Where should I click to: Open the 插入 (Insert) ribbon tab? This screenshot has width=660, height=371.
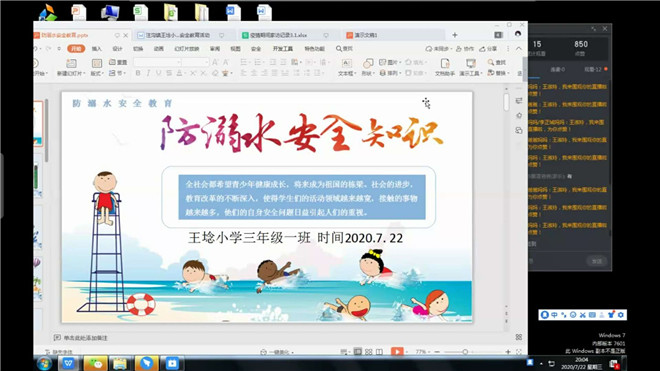pos(96,49)
